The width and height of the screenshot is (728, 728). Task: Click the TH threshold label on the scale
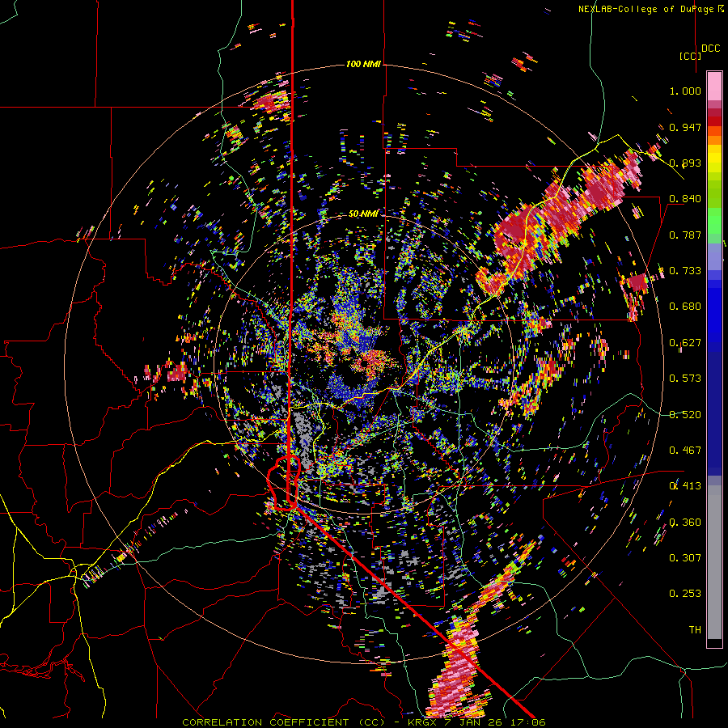(695, 630)
